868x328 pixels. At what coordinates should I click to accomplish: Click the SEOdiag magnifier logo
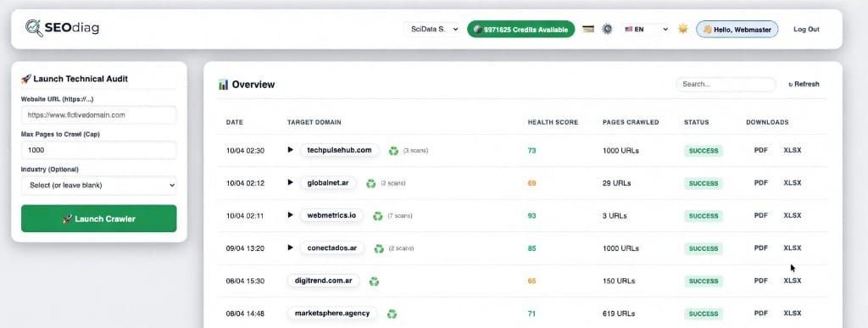point(34,28)
